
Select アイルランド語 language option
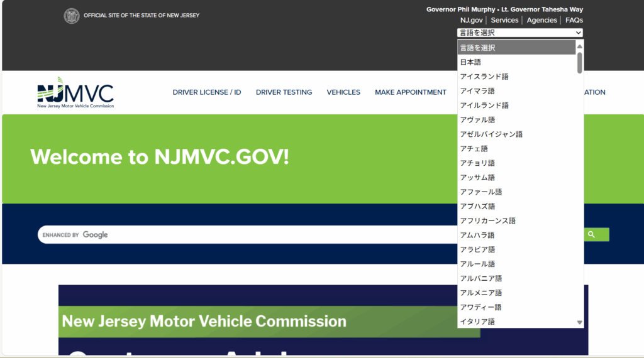484,106
